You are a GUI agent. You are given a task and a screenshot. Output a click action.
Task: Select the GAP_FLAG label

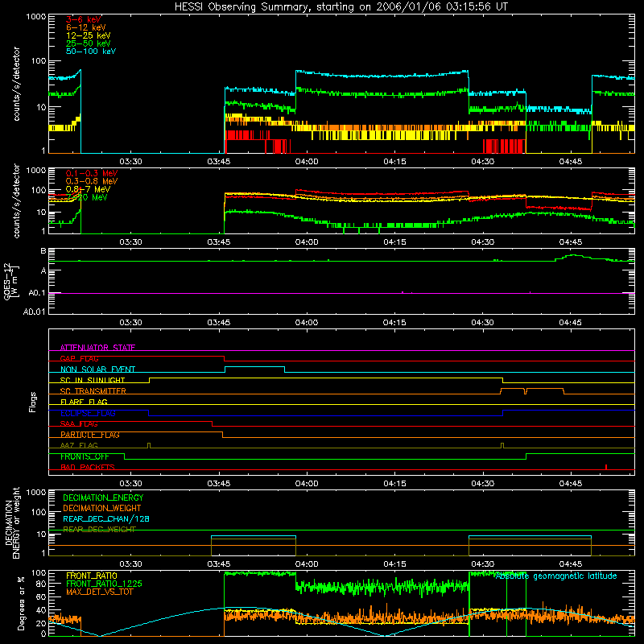point(79,358)
